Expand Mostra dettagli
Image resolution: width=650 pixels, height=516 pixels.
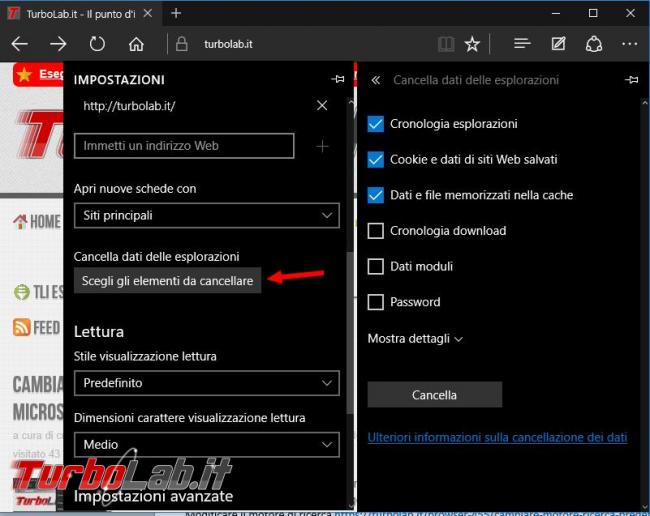tap(415, 339)
